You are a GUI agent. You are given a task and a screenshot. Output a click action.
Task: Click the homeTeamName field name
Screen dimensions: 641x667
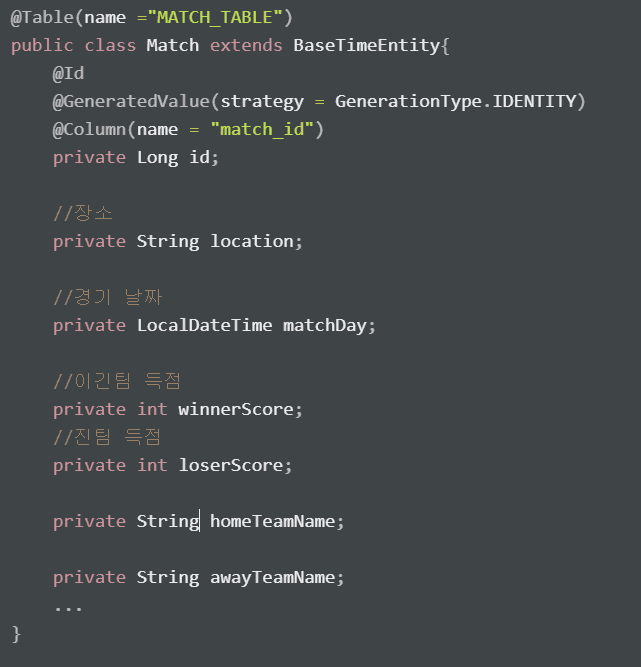[x=273, y=522]
